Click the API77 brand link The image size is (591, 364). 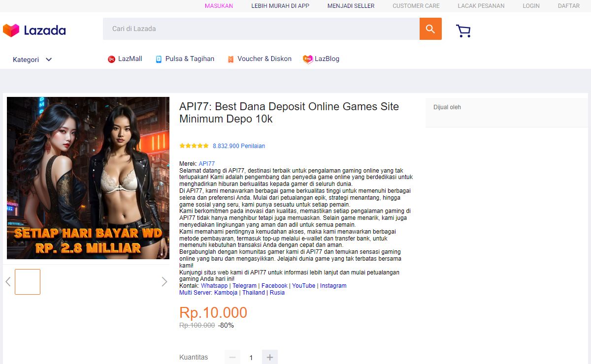point(207,164)
